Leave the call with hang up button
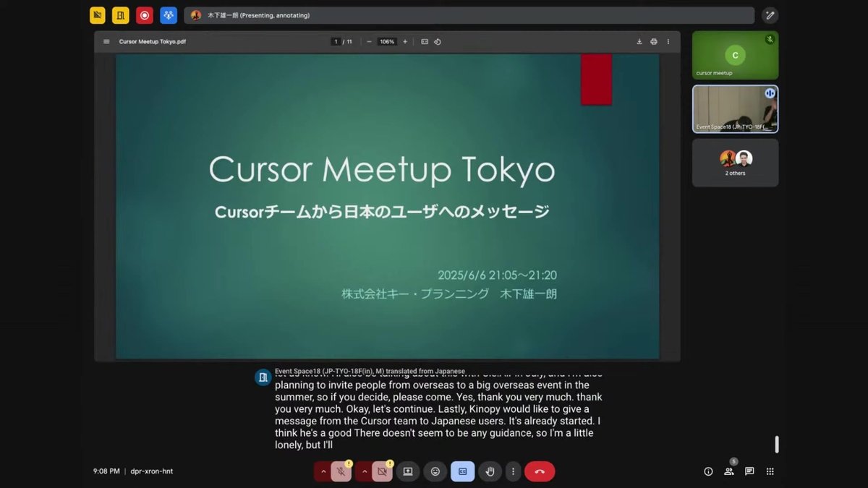Image resolution: width=868 pixels, height=488 pixels. pos(538,471)
